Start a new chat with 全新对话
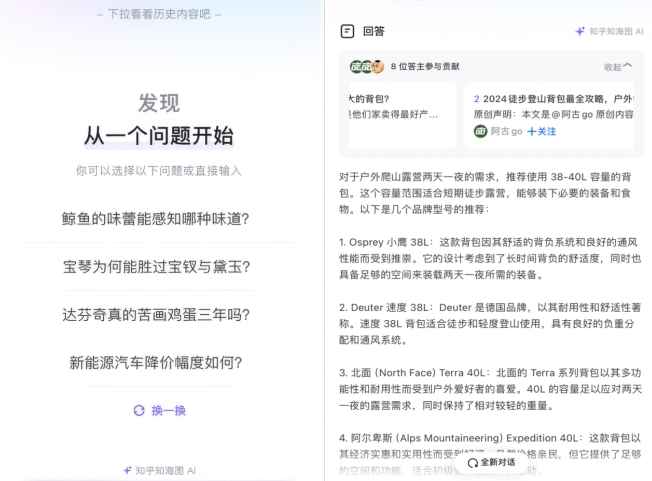The image size is (652, 481). pos(491,462)
